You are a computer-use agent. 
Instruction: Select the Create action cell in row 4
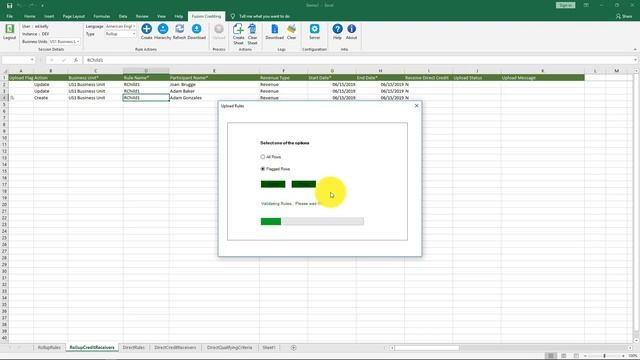pos(51,98)
